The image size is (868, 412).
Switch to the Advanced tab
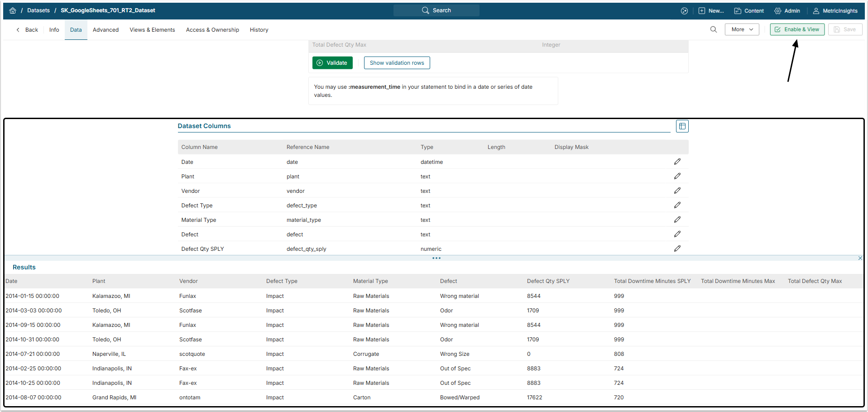tap(106, 30)
